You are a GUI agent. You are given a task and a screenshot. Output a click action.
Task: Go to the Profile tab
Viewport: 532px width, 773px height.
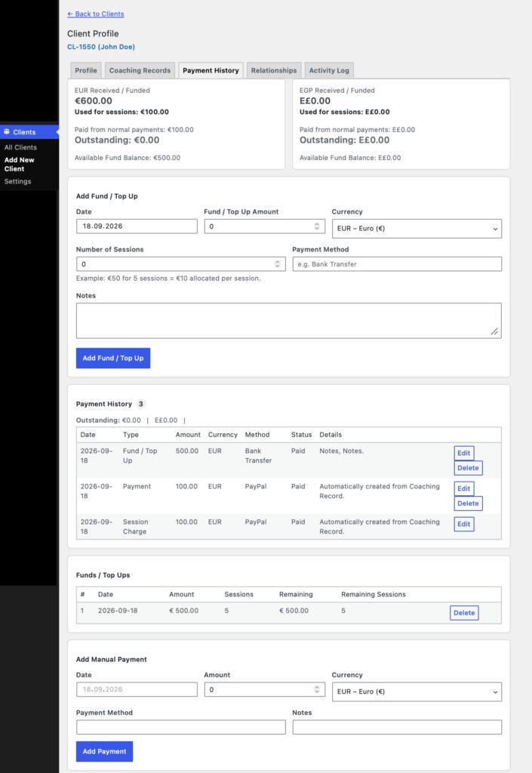click(86, 70)
